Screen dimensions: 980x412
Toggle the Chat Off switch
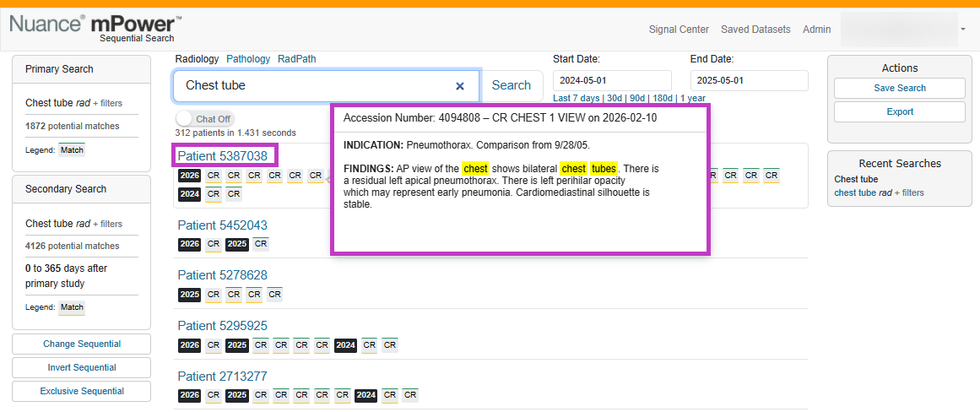pyautogui.click(x=205, y=119)
